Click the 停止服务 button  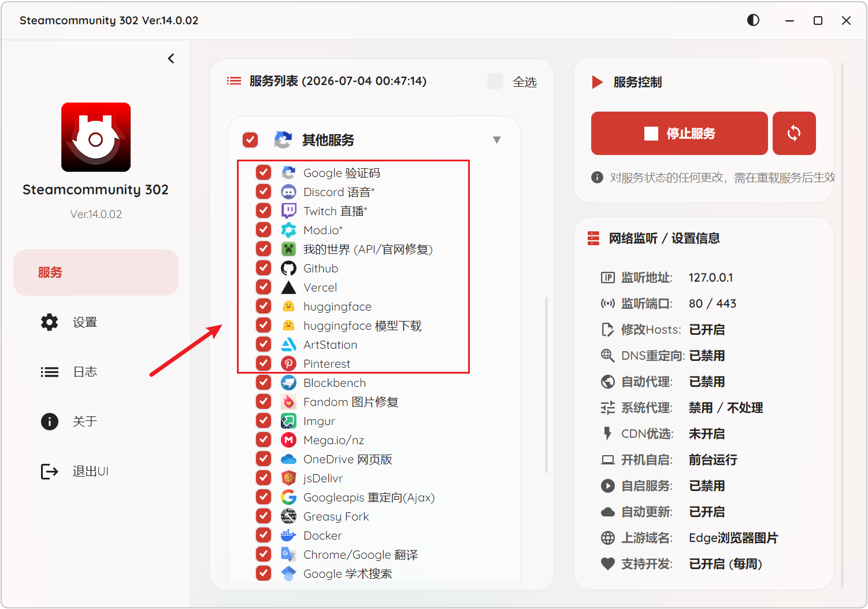tap(679, 133)
